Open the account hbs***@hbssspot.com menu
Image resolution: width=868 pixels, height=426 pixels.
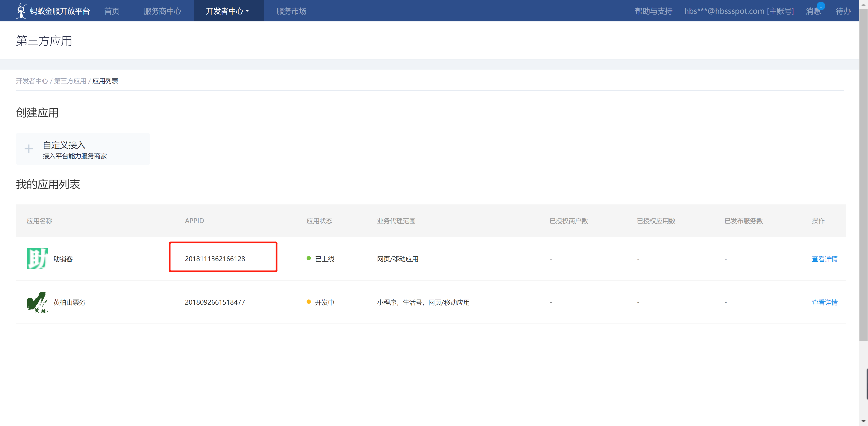tap(739, 11)
